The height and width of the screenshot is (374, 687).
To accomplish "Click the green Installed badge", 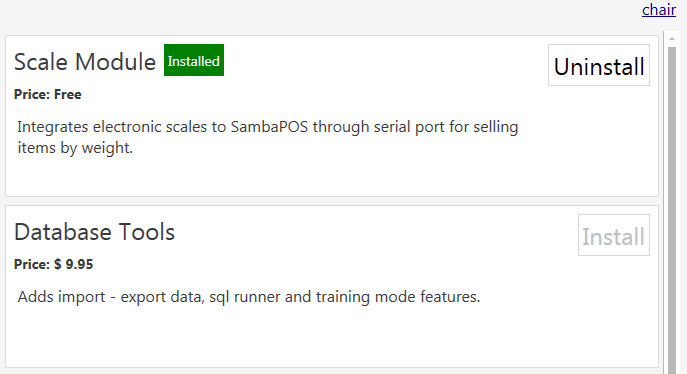I will 194,60.
